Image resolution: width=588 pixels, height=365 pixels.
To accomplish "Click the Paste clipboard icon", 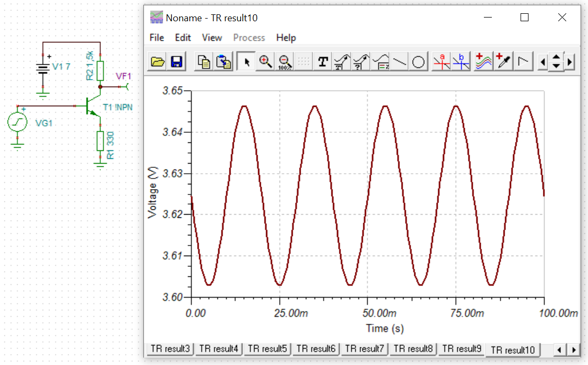I will tap(224, 62).
